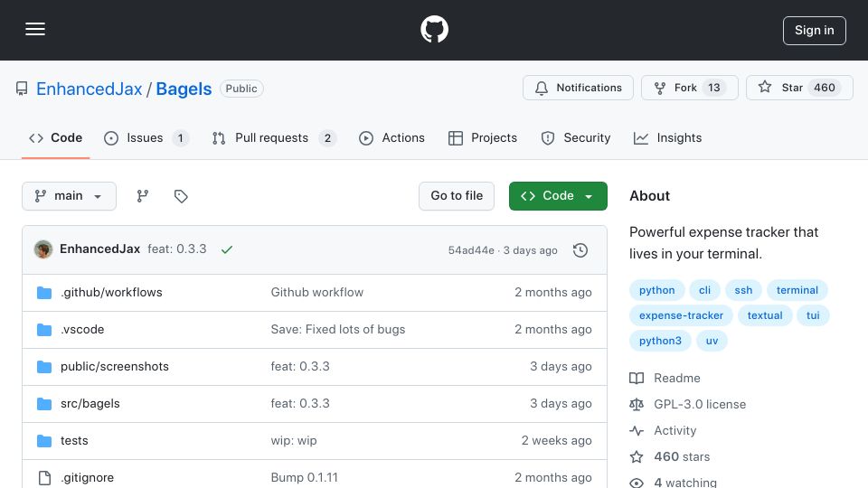Open the Bagels repository link
This screenshot has width=868, height=488.
point(184,89)
